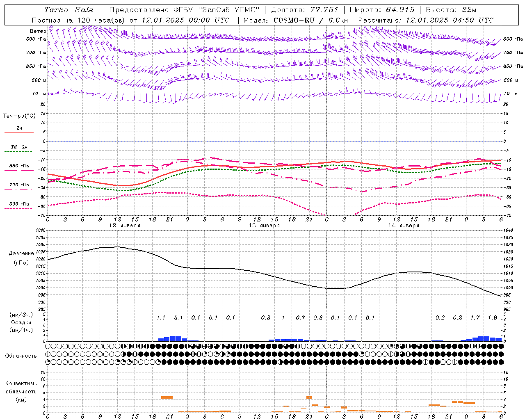Screen dimensions: 525x420
Task: Click the 'Облачность' cloud cover label
Action: click(x=21, y=356)
